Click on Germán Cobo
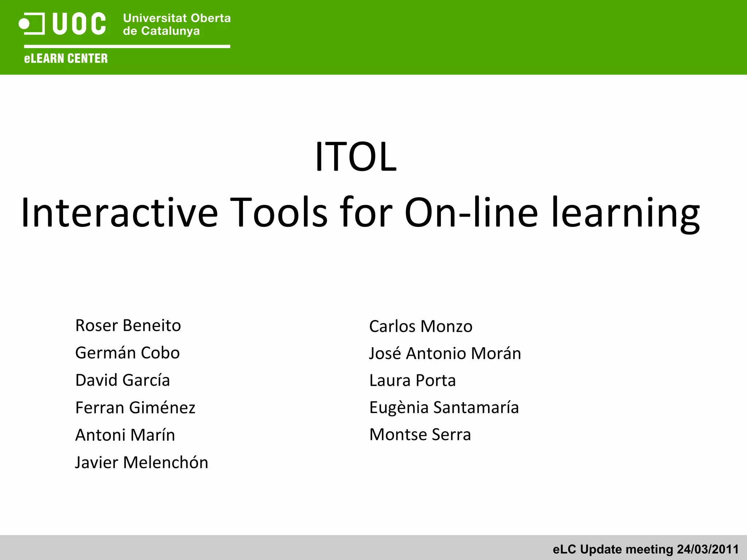The height and width of the screenshot is (560, 747). click(x=127, y=353)
